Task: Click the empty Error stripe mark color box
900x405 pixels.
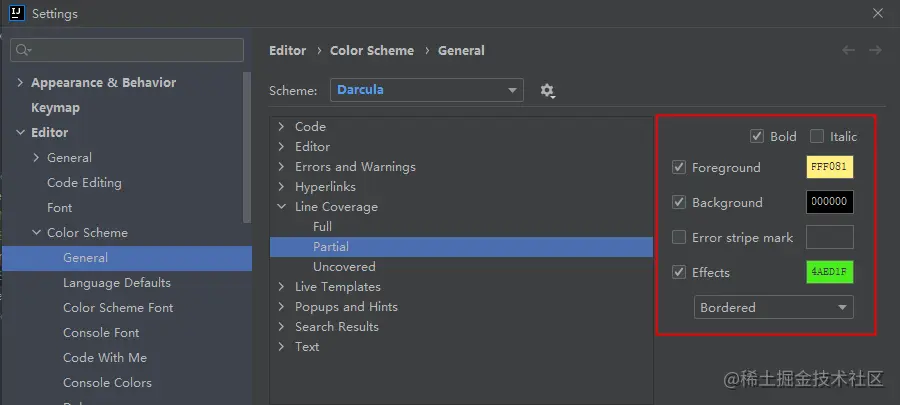Action: [830, 237]
